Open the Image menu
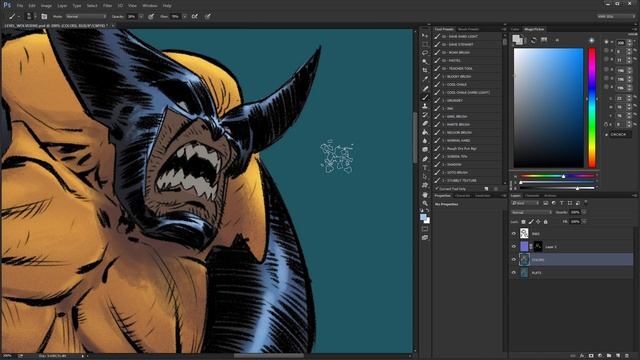 [x=46, y=6]
